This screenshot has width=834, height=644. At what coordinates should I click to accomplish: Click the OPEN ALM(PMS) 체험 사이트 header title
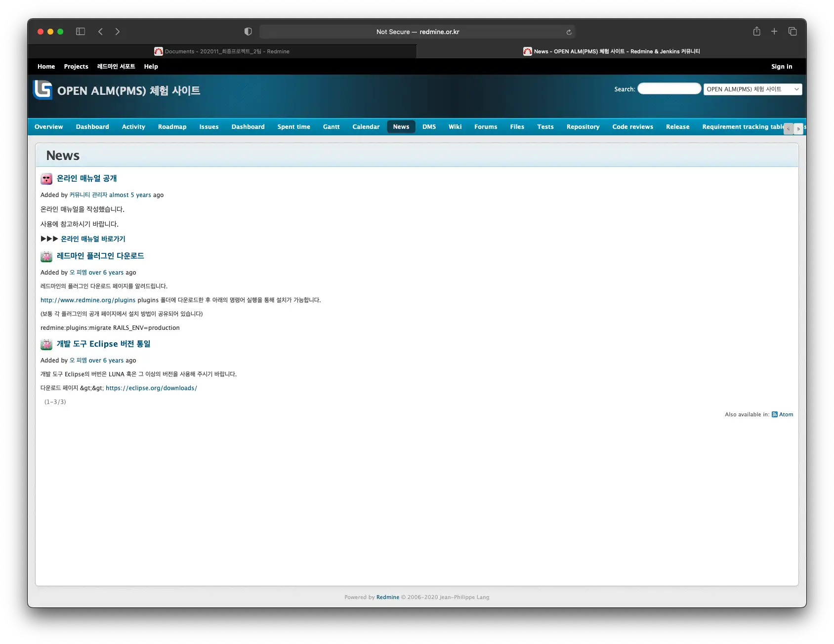pyautogui.click(x=128, y=91)
